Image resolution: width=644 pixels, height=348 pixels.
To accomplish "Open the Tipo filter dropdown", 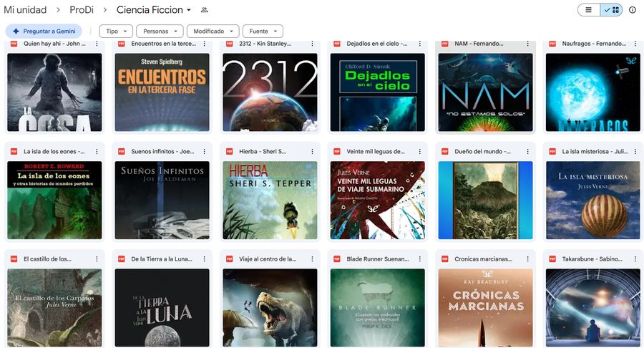I will point(116,32).
